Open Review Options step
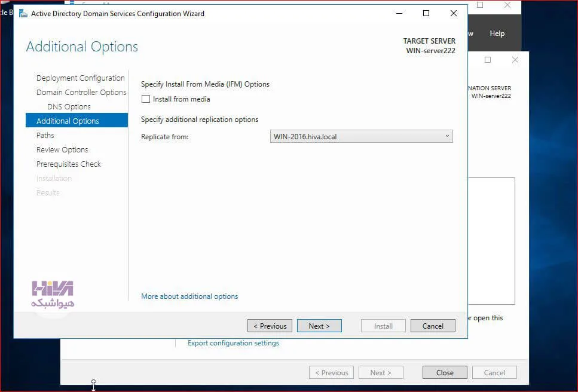This screenshot has height=392, width=578. 62,149
